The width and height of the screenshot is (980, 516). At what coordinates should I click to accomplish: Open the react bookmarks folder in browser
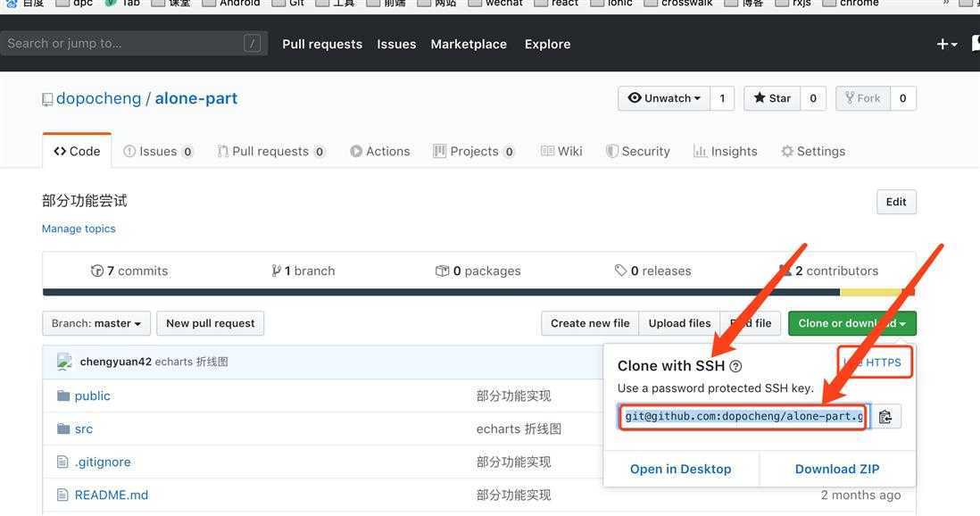tap(556, 4)
